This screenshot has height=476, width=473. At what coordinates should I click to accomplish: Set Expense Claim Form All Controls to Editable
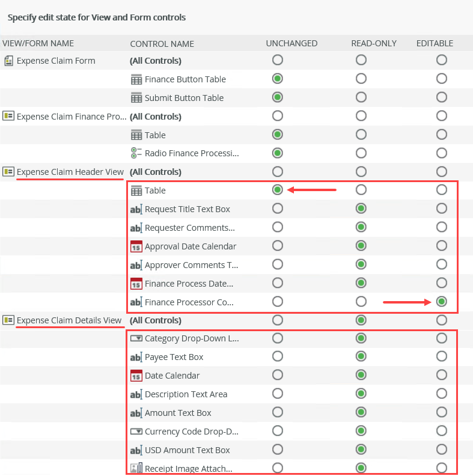442,60
